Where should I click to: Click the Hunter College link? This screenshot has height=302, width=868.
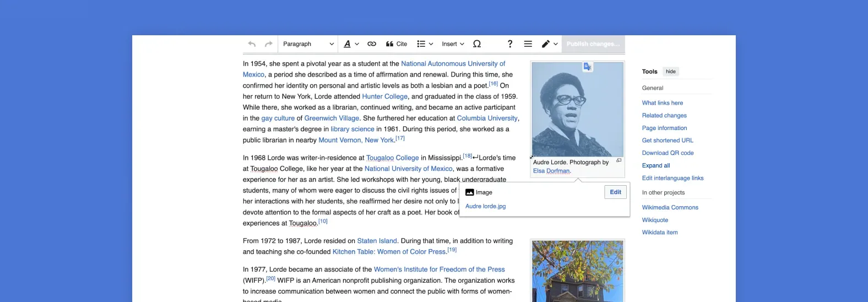(x=385, y=96)
